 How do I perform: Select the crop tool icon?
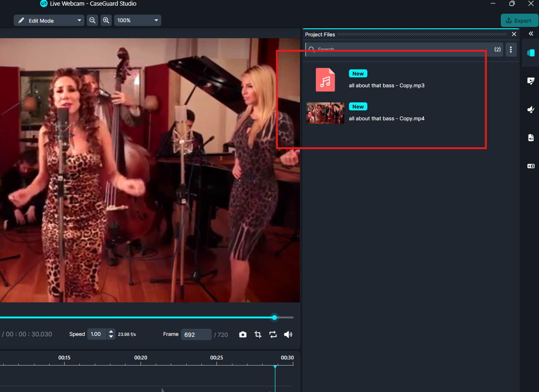[258, 334]
